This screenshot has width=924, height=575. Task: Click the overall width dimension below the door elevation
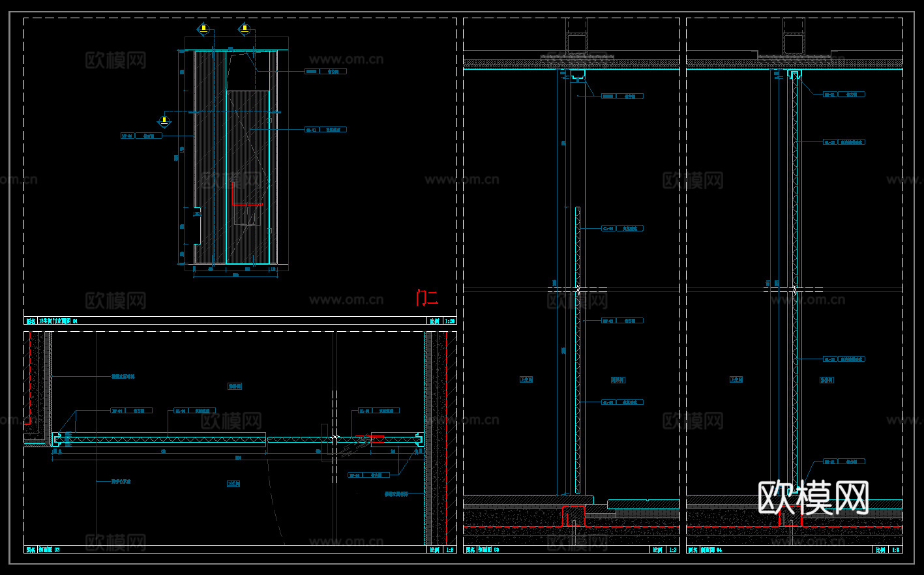[235, 275]
